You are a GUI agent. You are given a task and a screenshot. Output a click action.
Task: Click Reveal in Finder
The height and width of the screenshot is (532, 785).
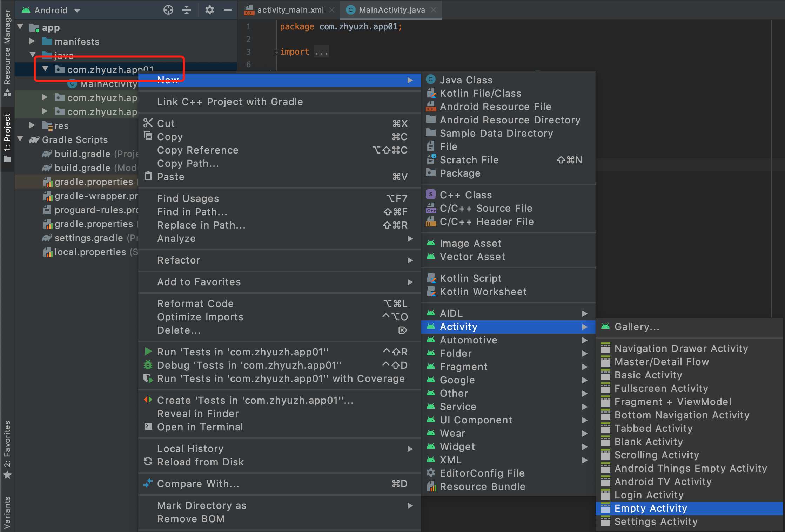pos(280,414)
